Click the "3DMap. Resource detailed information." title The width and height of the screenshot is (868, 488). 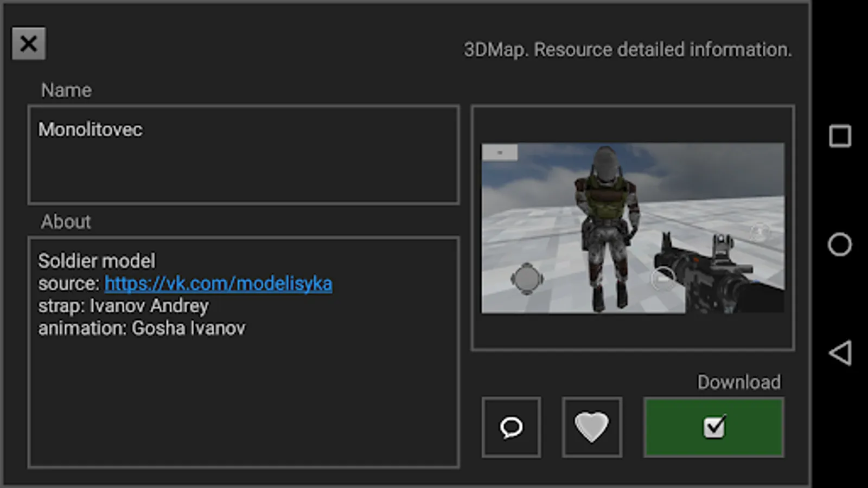628,49
